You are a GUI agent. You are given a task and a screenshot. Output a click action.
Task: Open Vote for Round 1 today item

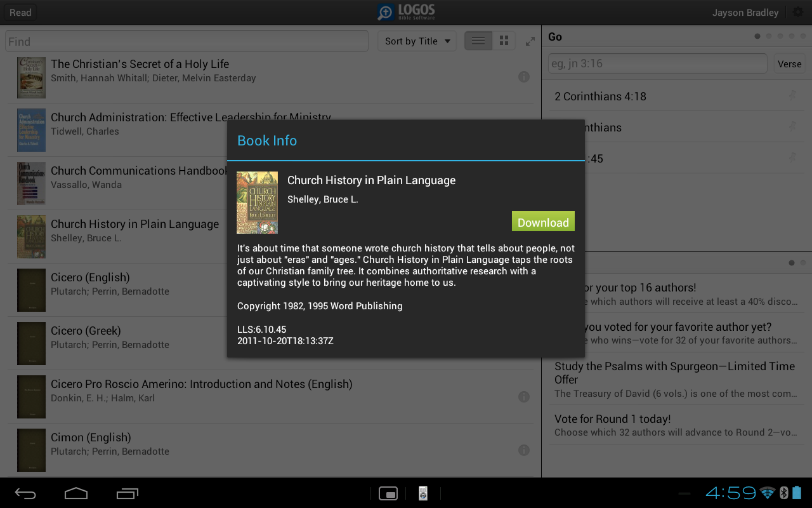click(674, 425)
